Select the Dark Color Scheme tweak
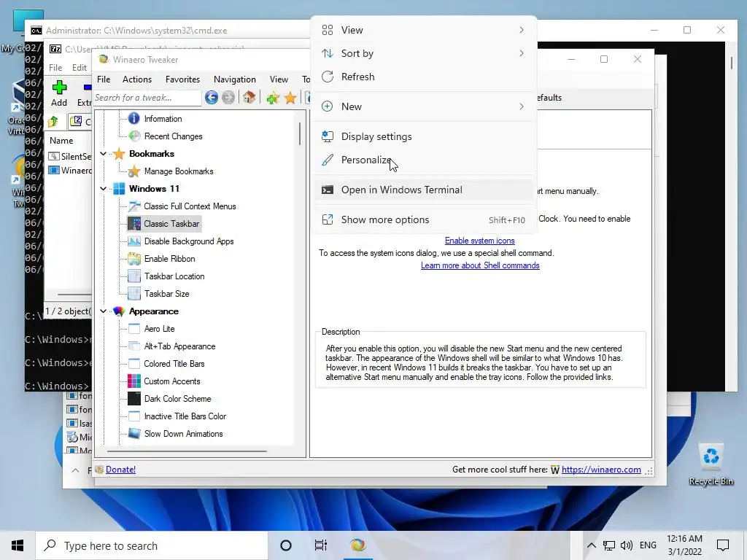 177,399
